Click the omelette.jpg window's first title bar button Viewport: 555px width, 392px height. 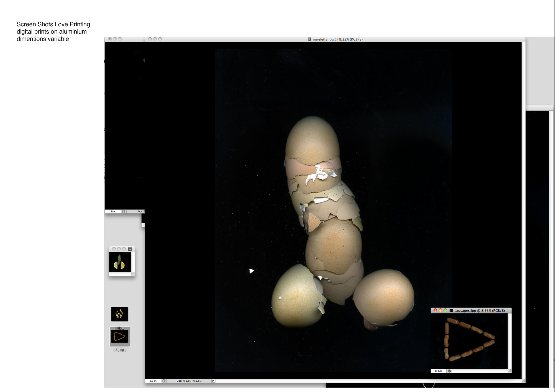click(150, 39)
